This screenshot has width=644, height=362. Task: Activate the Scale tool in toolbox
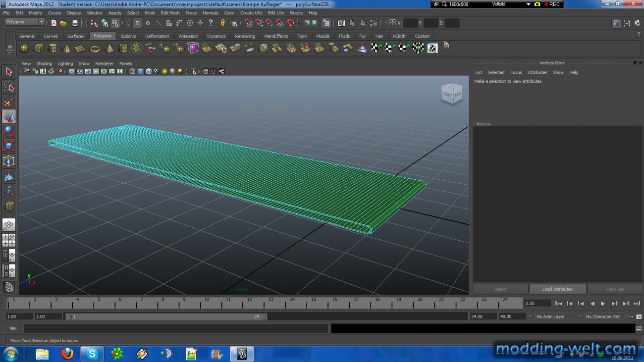(x=9, y=146)
